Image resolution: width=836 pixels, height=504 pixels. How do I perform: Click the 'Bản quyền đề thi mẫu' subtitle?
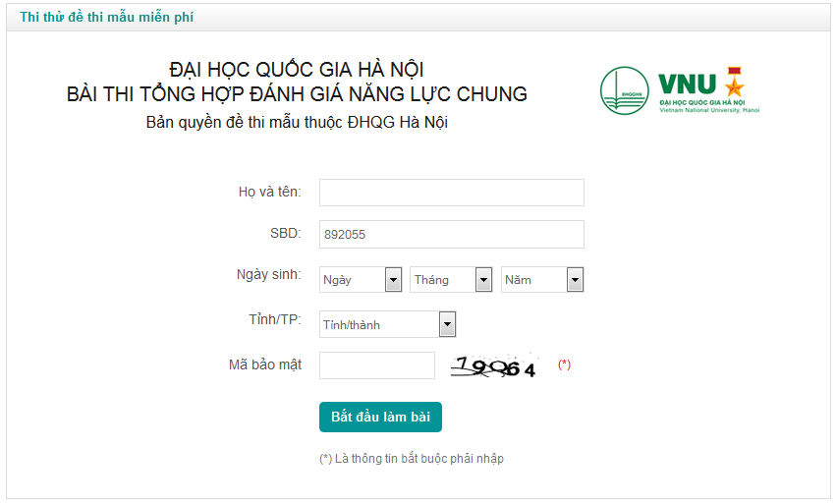[297, 123]
